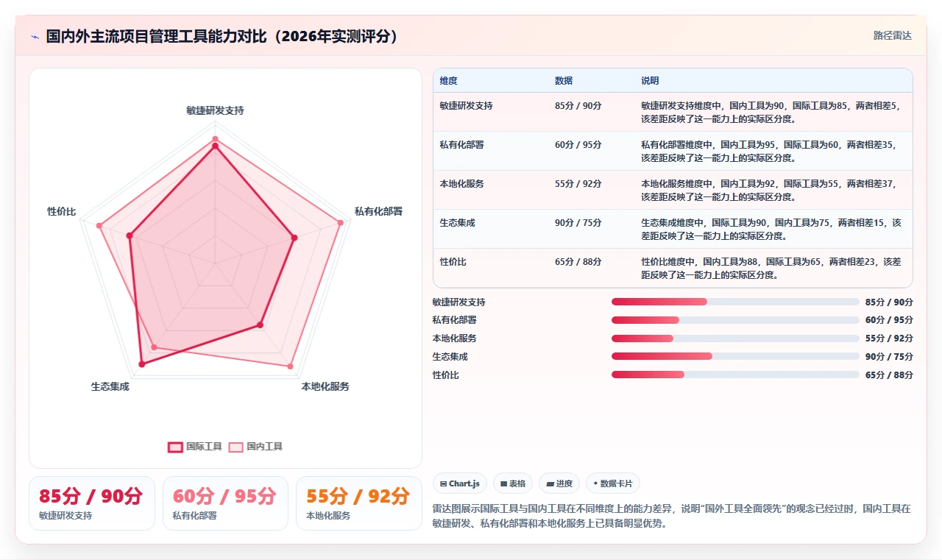The width and height of the screenshot is (942, 560).
Task: Click the 生态集成 progress bar
Action: pyautogui.click(x=735, y=356)
